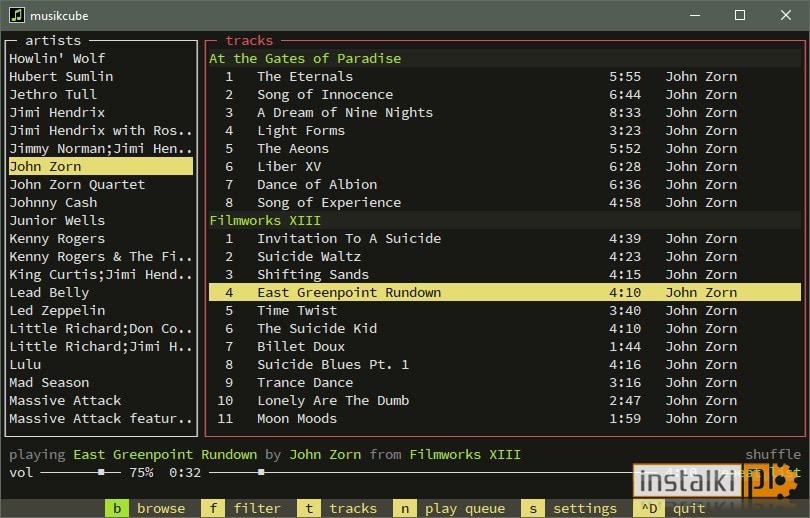Image resolution: width=810 pixels, height=518 pixels.
Task: Play track Trance Dance
Action: coord(505,383)
